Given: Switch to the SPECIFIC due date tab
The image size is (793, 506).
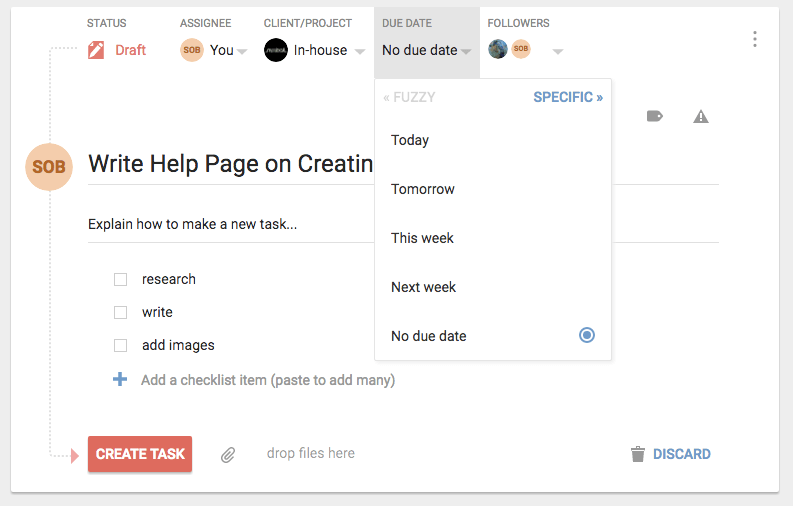Looking at the screenshot, I should click(568, 97).
